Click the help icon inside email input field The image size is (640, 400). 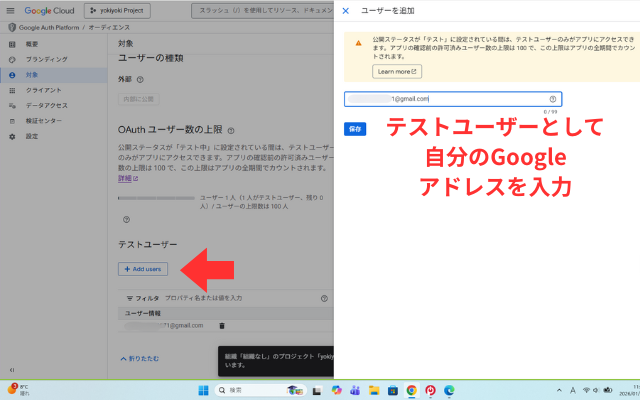click(552, 99)
